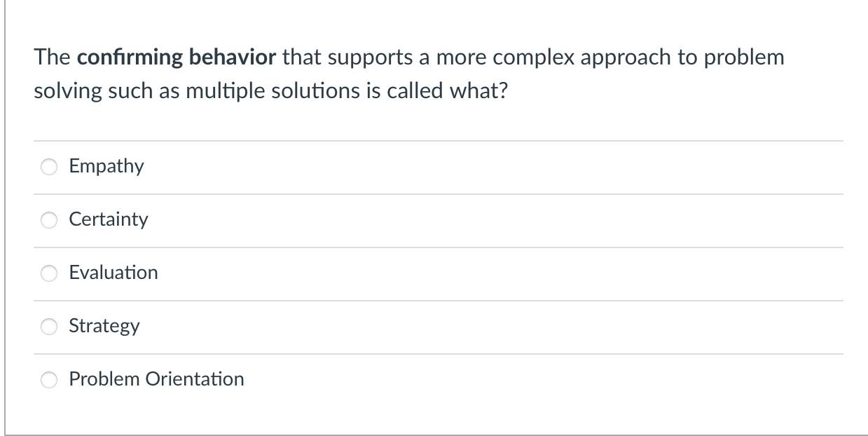Click the Strategy answer label

tap(104, 326)
